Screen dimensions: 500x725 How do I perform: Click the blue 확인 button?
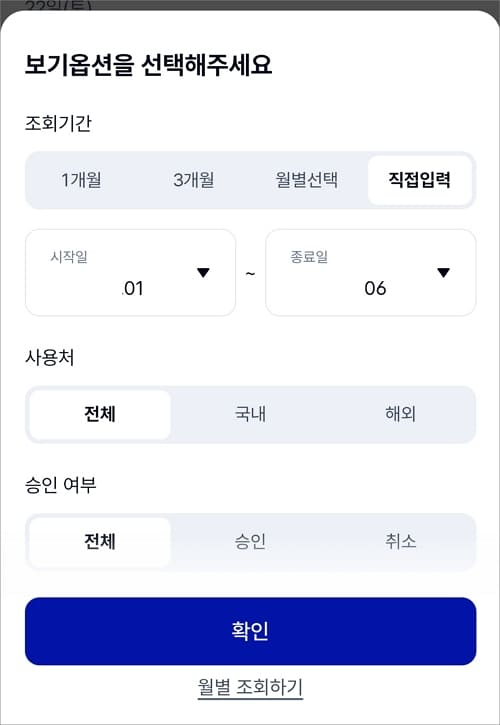250,631
